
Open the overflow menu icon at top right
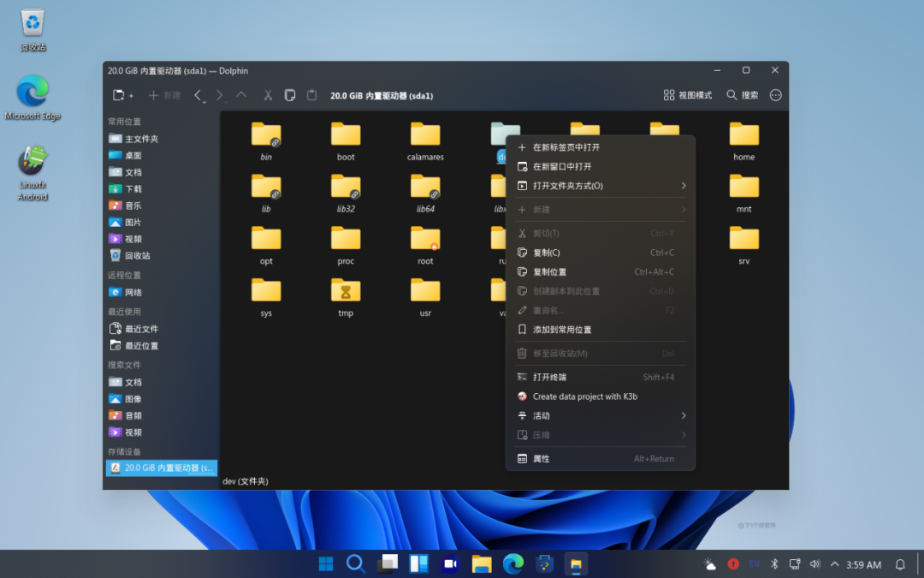[775, 95]
